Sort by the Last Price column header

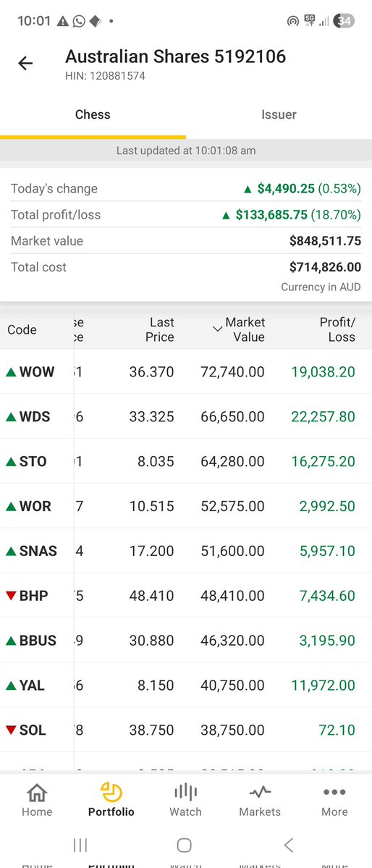[159, 329]
